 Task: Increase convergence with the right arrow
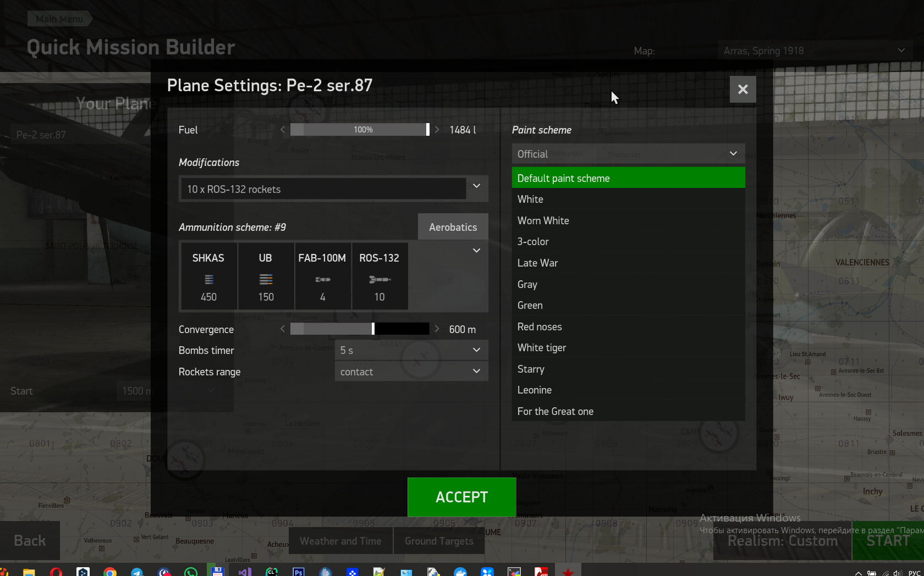437,329
